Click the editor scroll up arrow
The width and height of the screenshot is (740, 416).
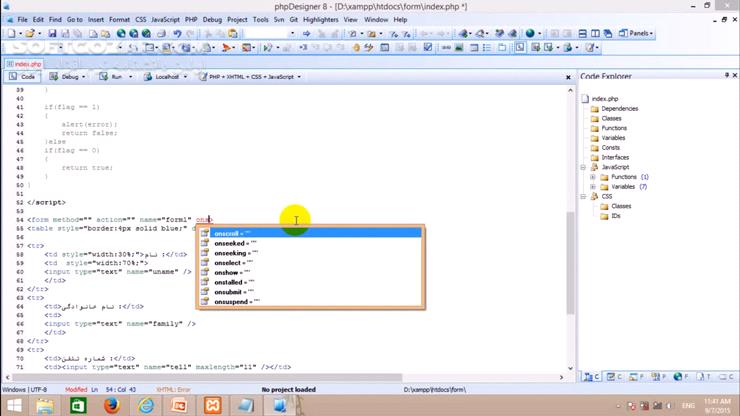click(570, 90)
